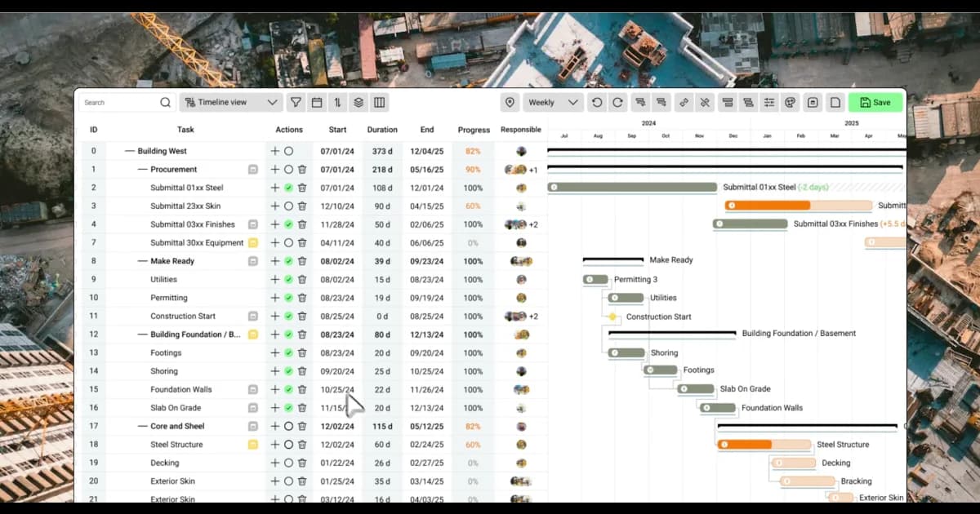Collapse the Procurement group
Screen dimensions: 980x514
[142, 170]
